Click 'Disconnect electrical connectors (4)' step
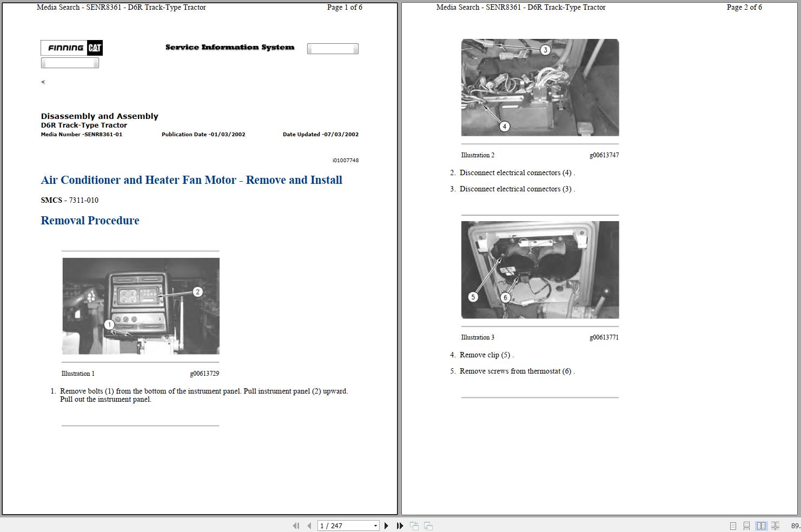 517,173
